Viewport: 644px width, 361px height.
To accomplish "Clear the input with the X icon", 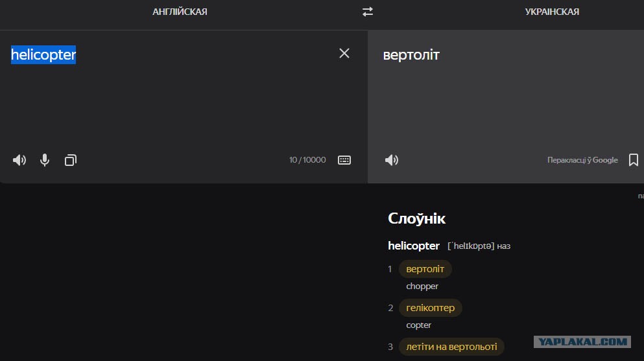I will (x=344, y=53).
